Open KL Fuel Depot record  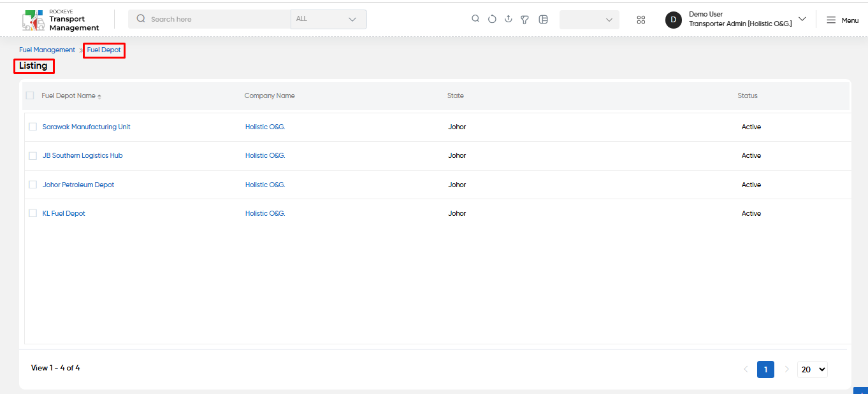(x=64, y=213)
